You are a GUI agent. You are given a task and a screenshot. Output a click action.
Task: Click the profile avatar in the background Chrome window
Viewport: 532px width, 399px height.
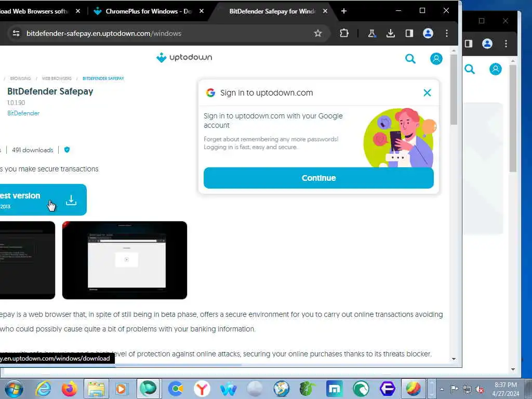pos(487,44)
